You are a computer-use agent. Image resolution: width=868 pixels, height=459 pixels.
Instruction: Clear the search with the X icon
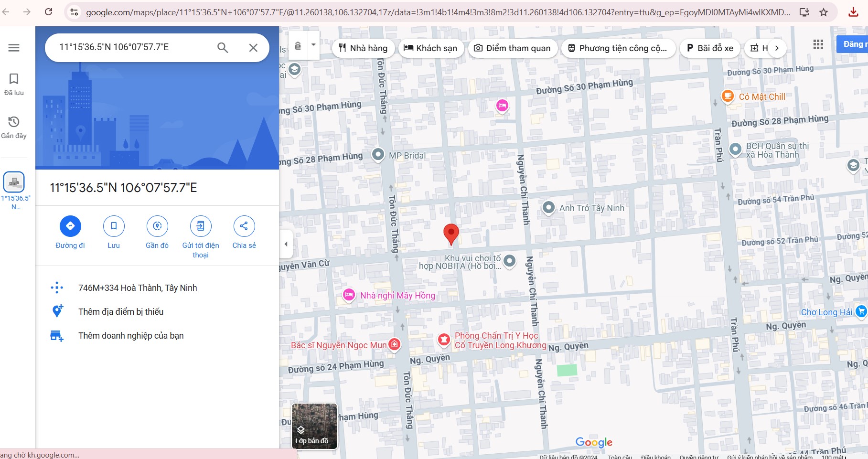point(253,47)
